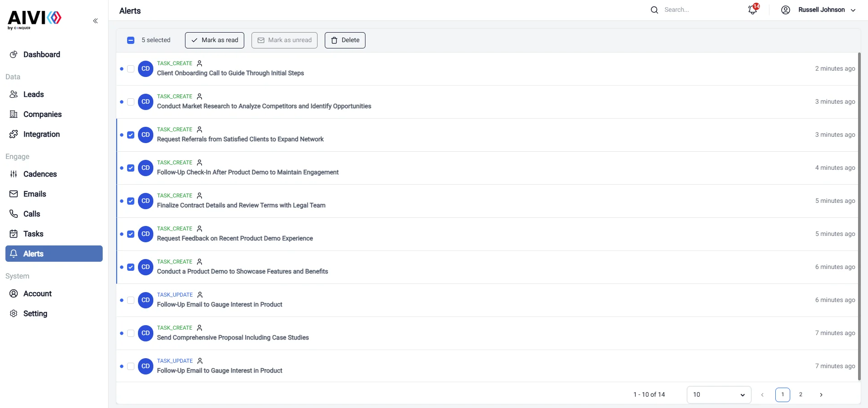Click the Emails envelope icon

coord(14,194)
